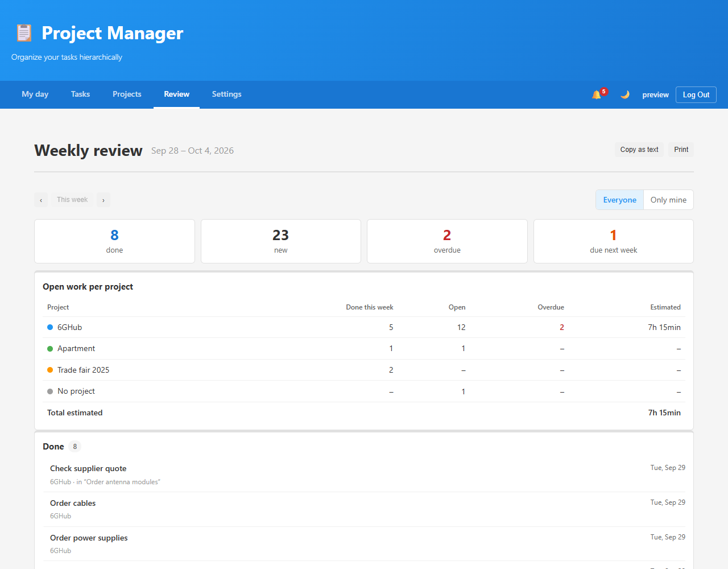Click the No project row
728x569 pixels.
click(x=364, y=391)
